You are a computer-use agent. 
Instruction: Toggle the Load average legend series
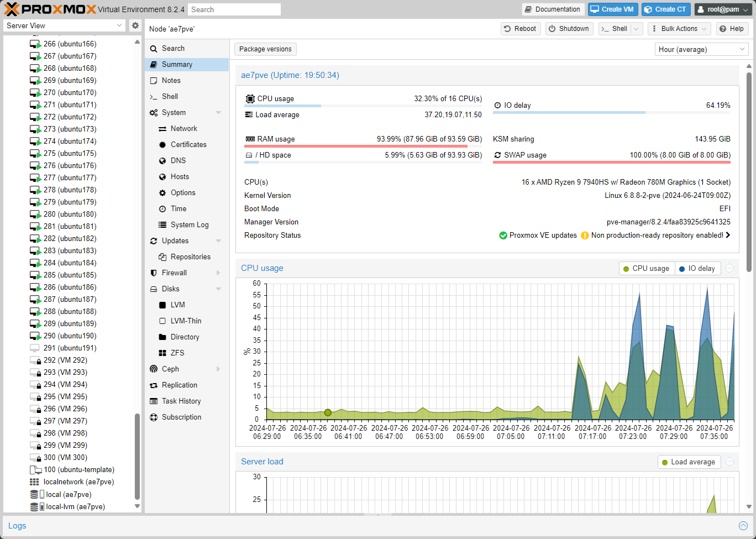(x=688, y=462)
